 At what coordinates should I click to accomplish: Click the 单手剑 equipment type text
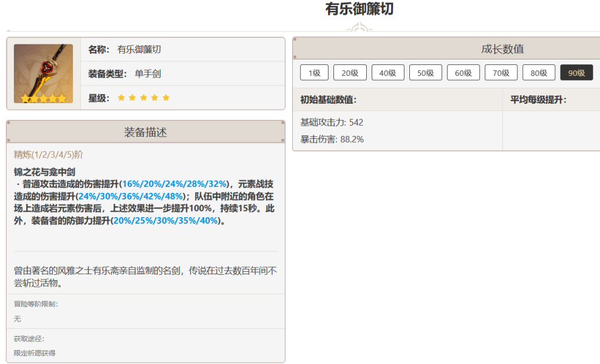point(148,73)
